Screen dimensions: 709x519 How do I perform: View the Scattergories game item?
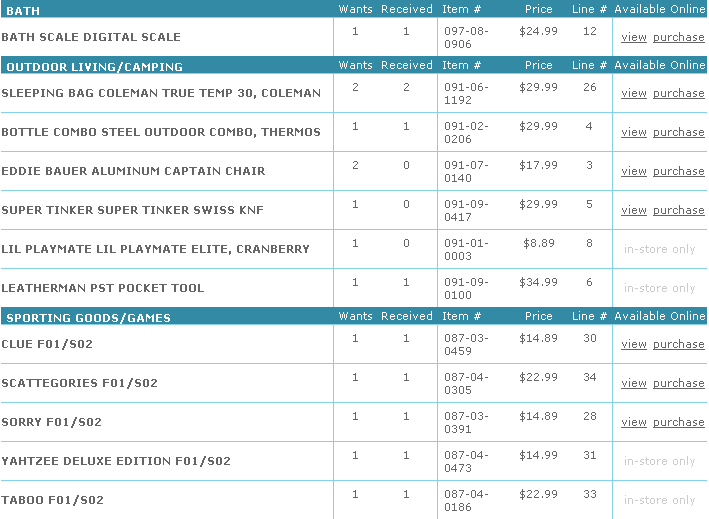[x=633, y=383]
